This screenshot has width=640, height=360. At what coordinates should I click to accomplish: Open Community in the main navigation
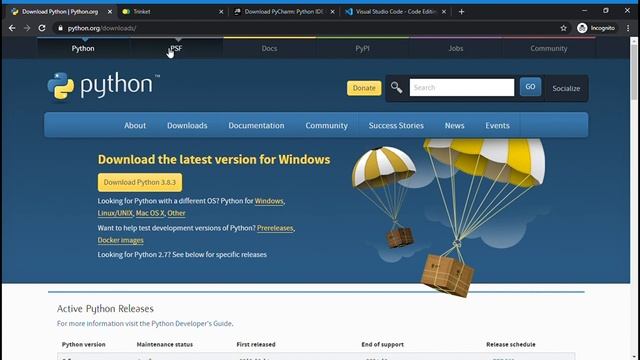pos(327,125)
